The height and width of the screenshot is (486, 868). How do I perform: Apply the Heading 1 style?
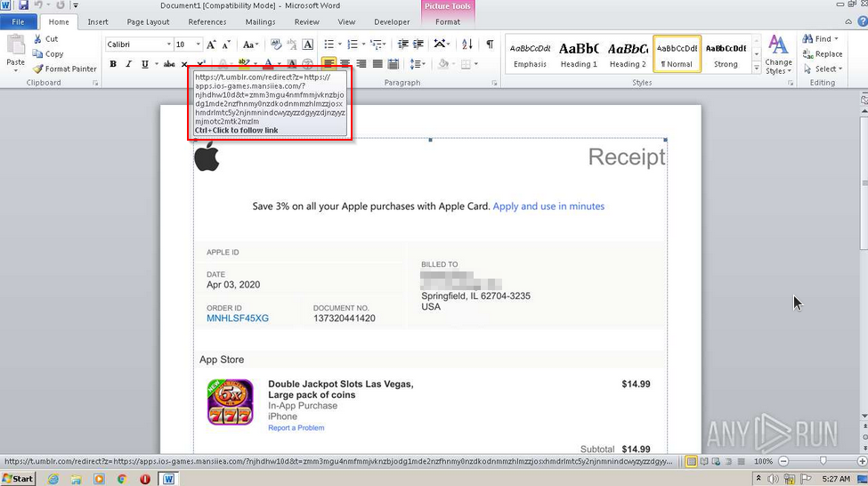pyautogui.click(x=579, y=53)
